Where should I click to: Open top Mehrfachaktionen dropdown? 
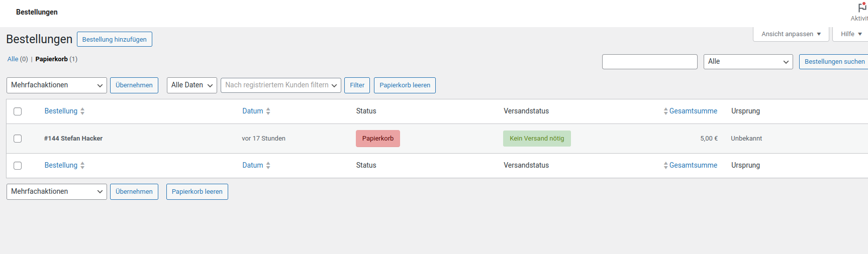click(x=57, y=85)
